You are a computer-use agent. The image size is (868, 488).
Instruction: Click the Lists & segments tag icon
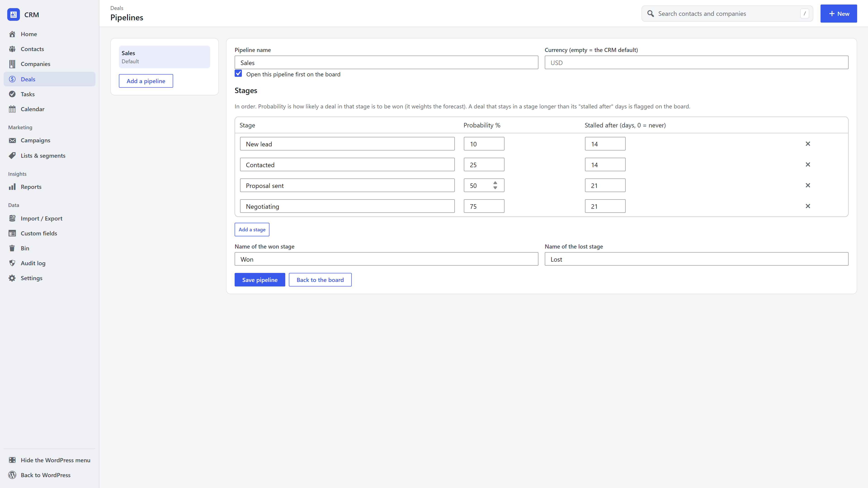12,156
